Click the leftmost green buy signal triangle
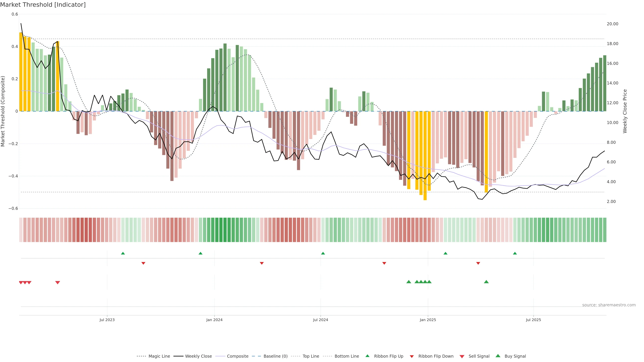This screenshot has height=362, width=644. [409, 282]
